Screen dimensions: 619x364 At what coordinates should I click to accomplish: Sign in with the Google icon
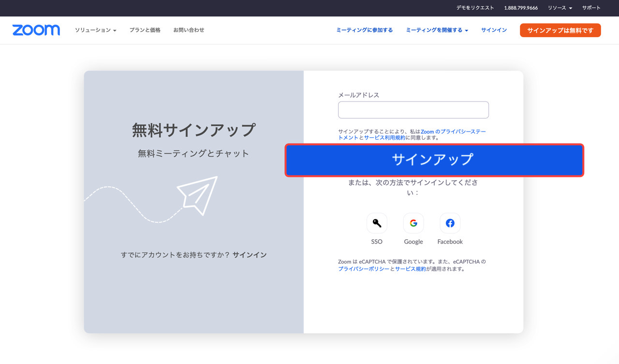click(413, 223)
